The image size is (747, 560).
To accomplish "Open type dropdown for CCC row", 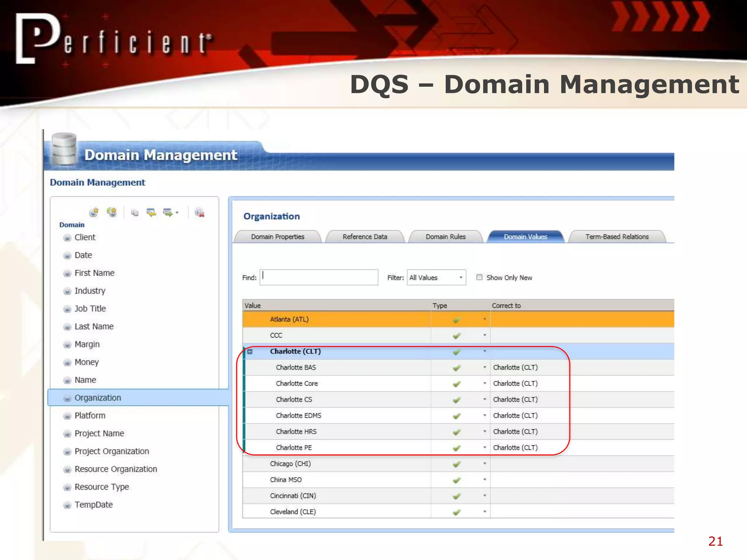I will coord(485,335).
